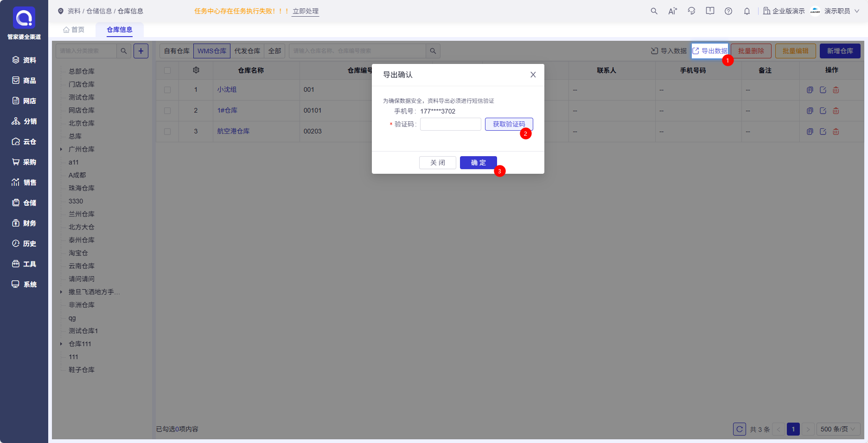This screenshot has height=443, width=868.
Task: Focus the 验证码 input field
Action: [x=451, y=124]
